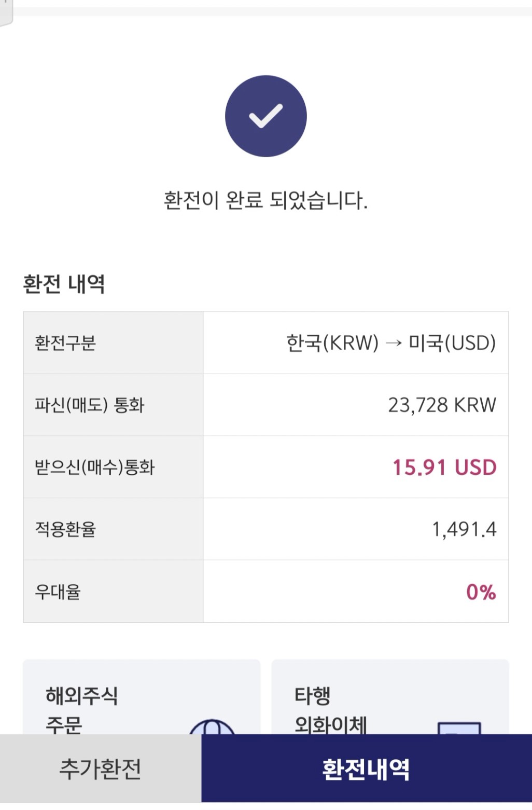The width and height of the screenshot is (532, 810).
Task: Click the 23,728 KRW amount
Action: 442,405
